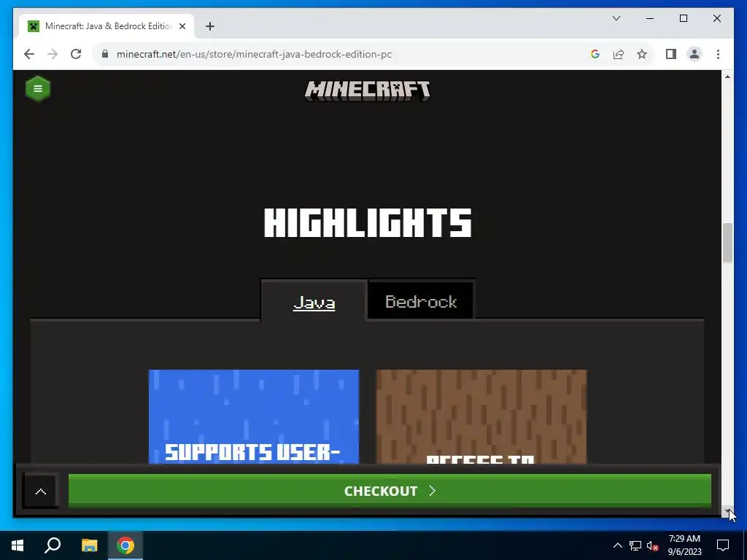Expand the checkout bar up chevron
The image size is (747, 560).
pos(41,491)
